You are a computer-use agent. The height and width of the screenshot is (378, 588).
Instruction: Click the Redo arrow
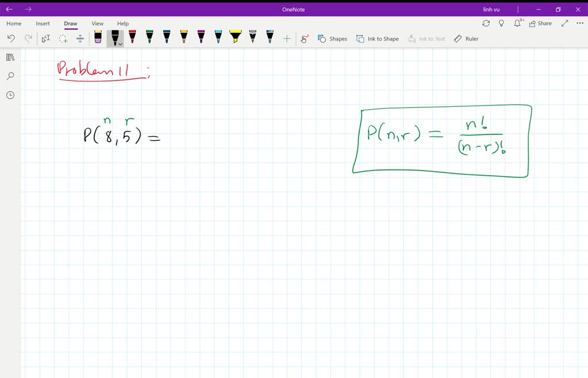(28, 38)
